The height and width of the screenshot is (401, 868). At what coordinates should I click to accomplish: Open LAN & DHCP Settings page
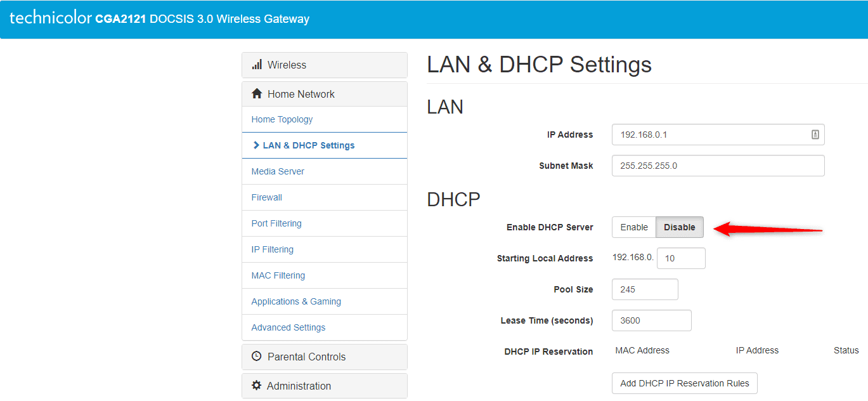coord(325,145)
